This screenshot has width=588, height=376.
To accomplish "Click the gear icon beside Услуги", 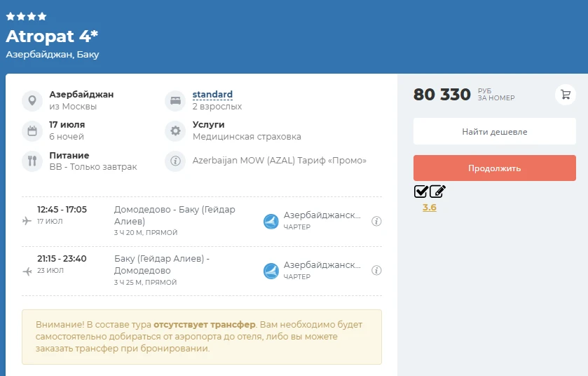I will pyautogui.click(x=175, y=131).
